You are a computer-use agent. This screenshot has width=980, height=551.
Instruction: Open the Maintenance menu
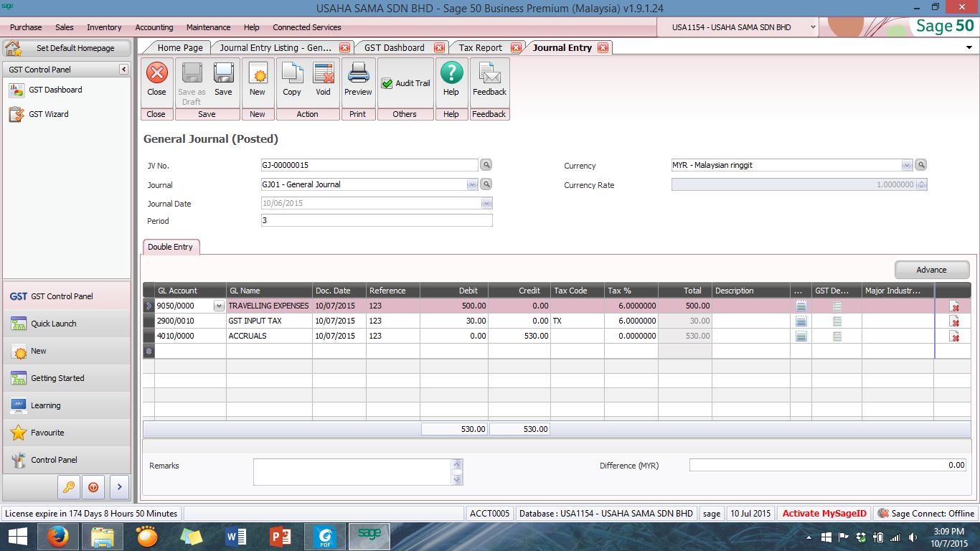pyautogui.click(x=209, y=27)
